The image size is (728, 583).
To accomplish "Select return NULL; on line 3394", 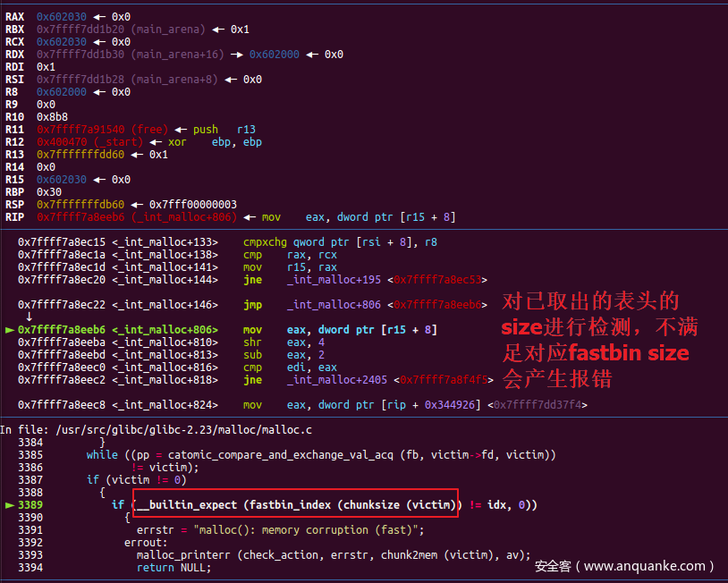I will pyautogui.click(x=174, y=568).
